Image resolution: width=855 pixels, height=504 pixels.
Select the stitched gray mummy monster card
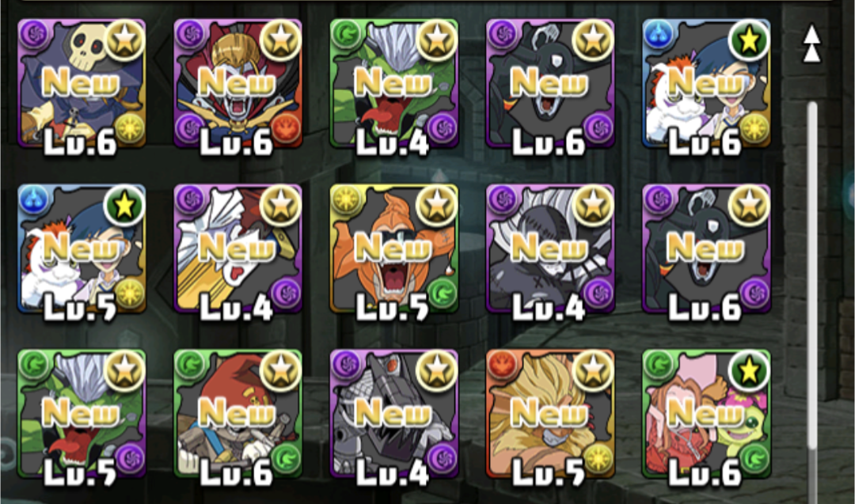coord(550,249)
